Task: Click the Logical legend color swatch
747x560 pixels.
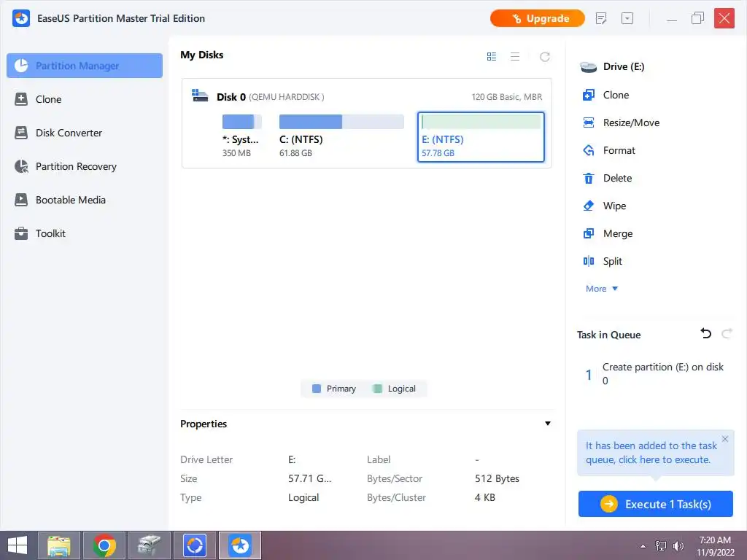Action: coord(377,389)
